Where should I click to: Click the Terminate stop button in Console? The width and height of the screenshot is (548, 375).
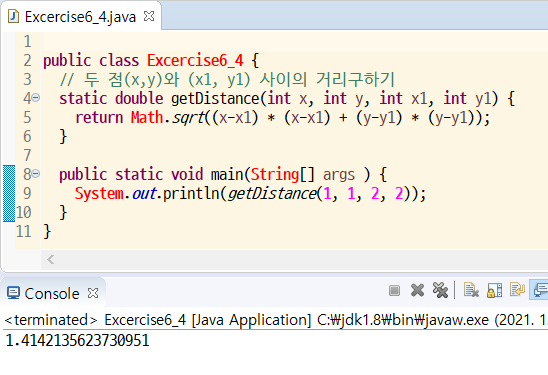tap(394, 290)
